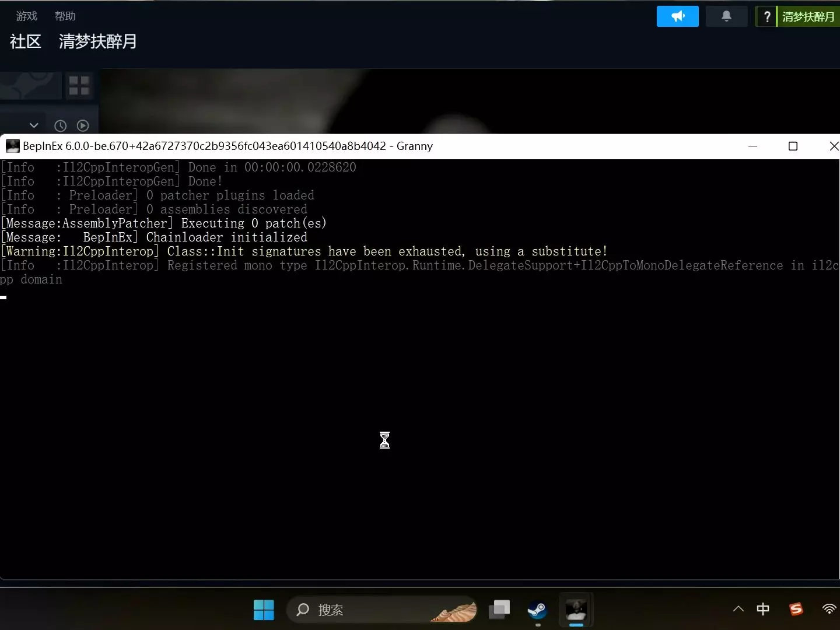
Task: Click the taskbar 搜索 search box
Action: pos(383,610)
